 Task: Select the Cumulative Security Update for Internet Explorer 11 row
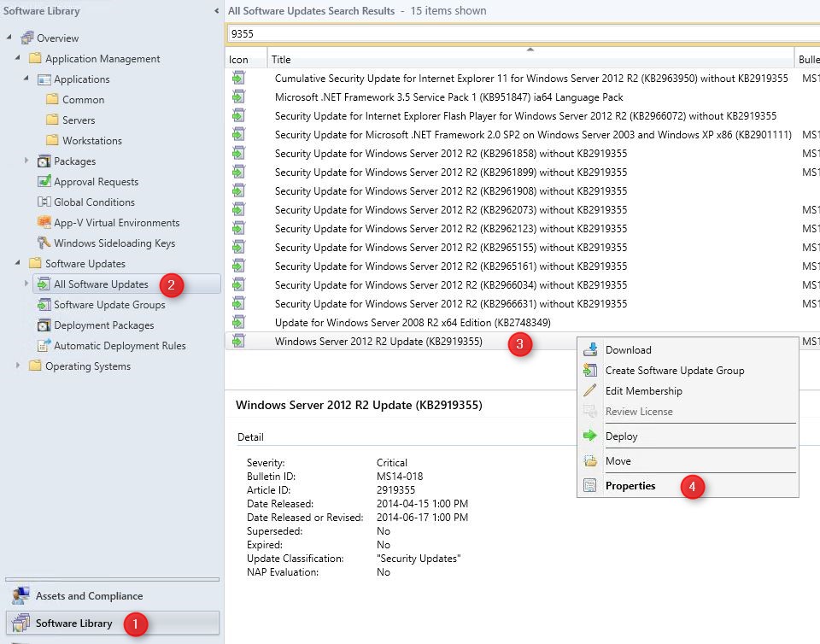(523, 79)
